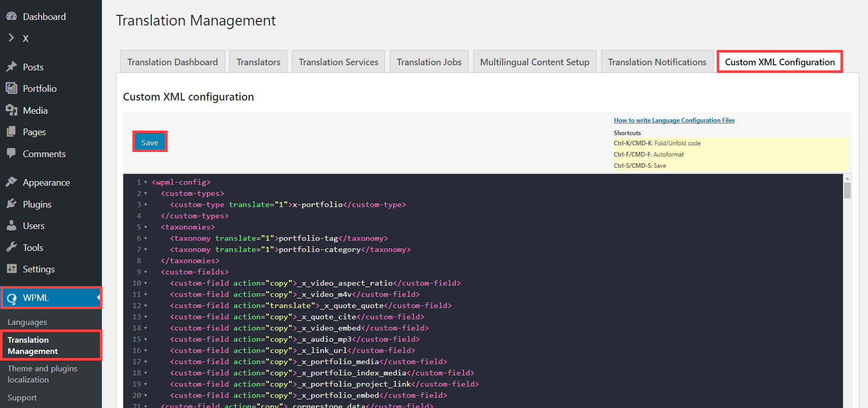Place cursor on portfolio-category taxonomy line
868x408 pixels.
point(290,249)
